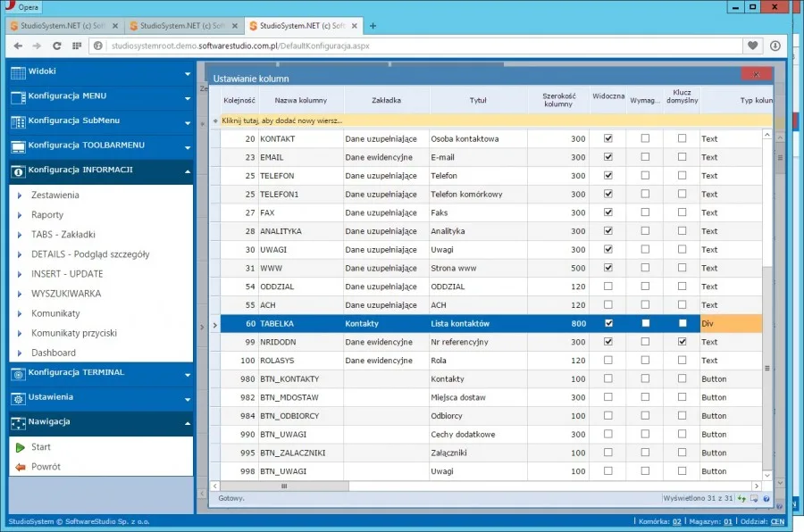804x532 pixels.
Task: Click the Widoki grid icon in sidebar
Action: tap(18, 73)
